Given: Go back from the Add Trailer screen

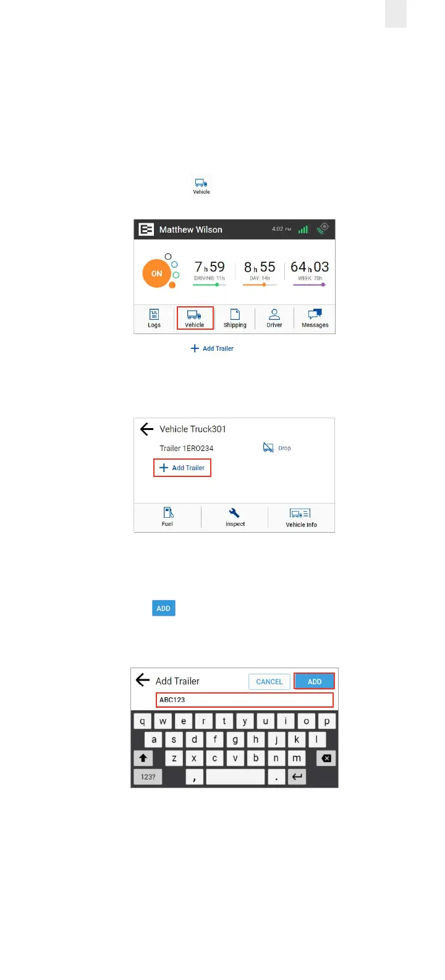Looking at the screenshot, I should (x=143, y=680).
